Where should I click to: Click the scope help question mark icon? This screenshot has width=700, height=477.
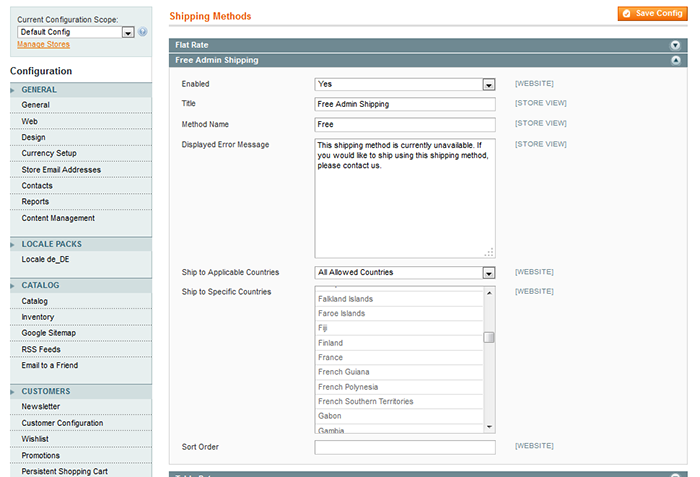tap(142, 32)
